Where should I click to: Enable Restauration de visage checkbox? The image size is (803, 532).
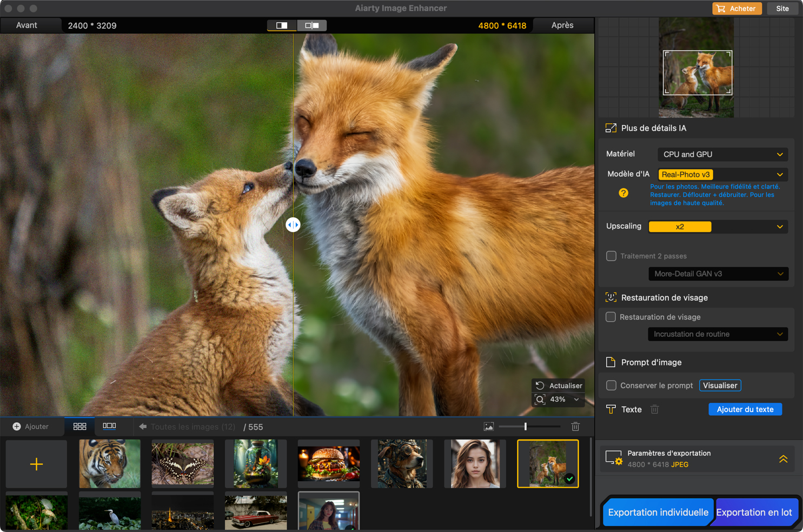coord(610,317)
